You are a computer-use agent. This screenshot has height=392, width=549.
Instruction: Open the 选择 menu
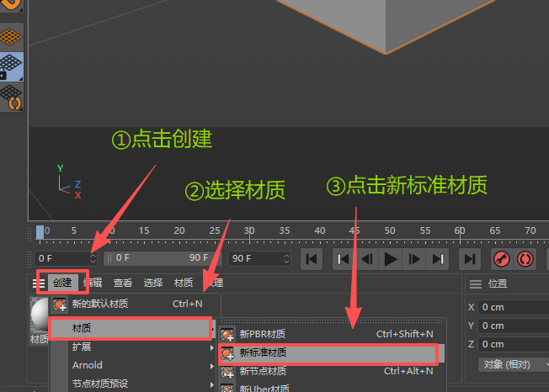coord(153,283)
